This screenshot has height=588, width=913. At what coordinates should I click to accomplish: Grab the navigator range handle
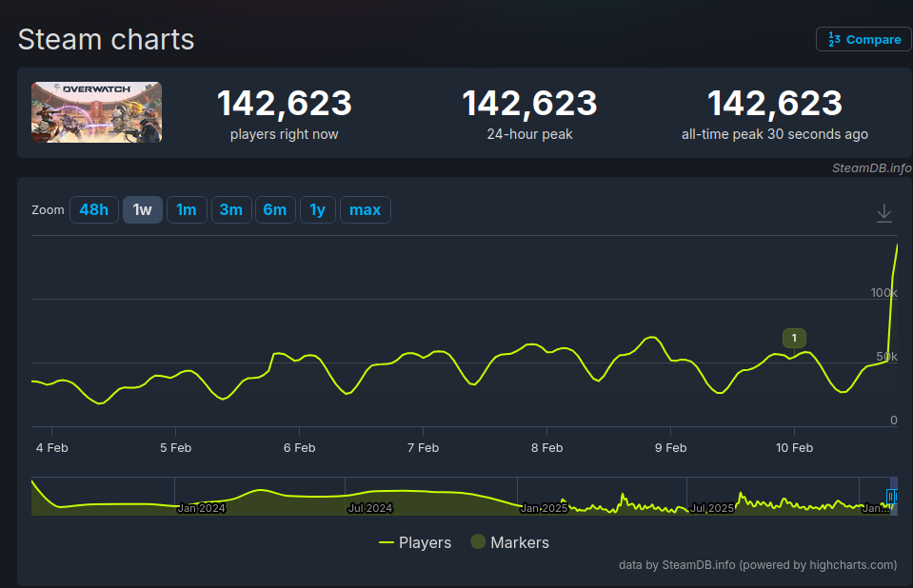[891, 496]
